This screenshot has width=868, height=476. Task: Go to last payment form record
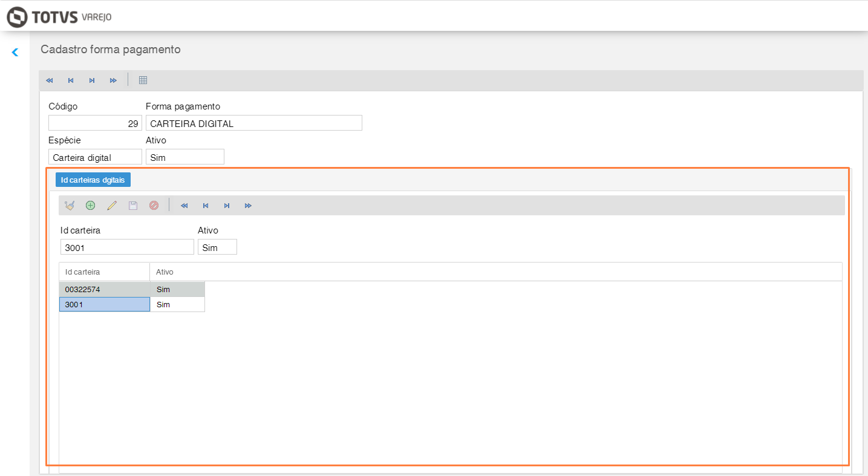(x=113, y=80)
